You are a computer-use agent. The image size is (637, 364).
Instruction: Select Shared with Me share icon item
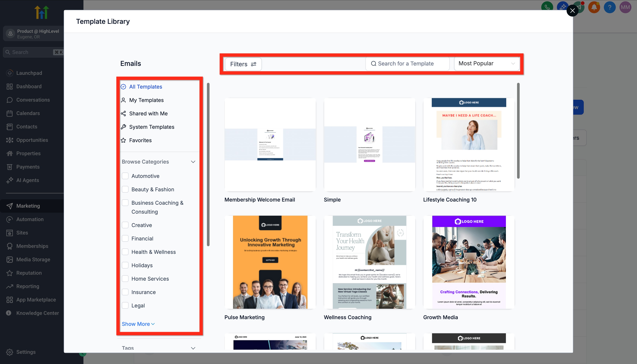coord(148,114)
